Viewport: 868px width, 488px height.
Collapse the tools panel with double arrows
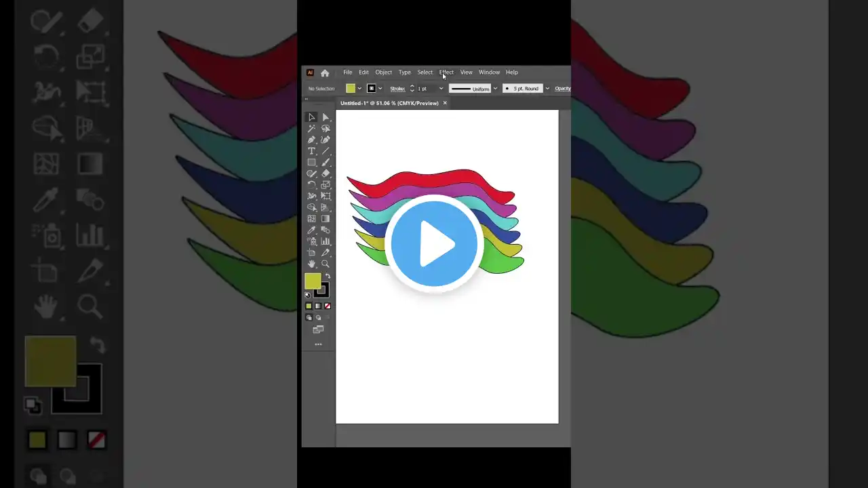(x=307, y=99)
